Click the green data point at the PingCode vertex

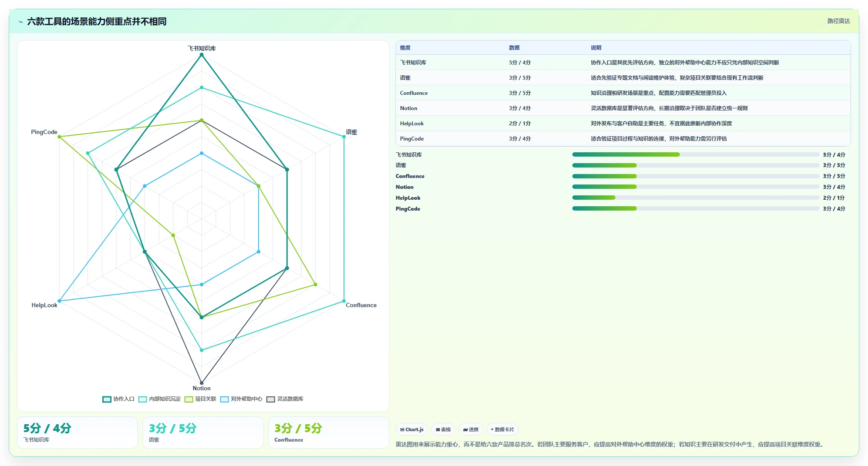coord(59,137)
